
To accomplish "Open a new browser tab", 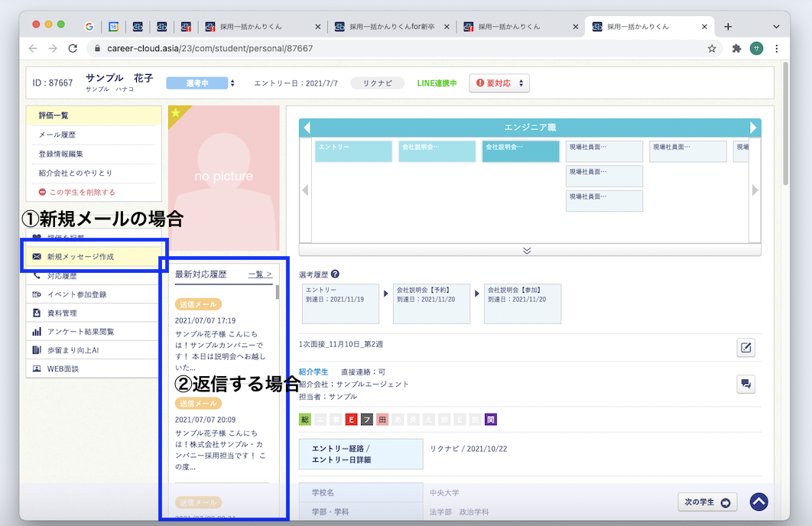I will click(728, 27).
